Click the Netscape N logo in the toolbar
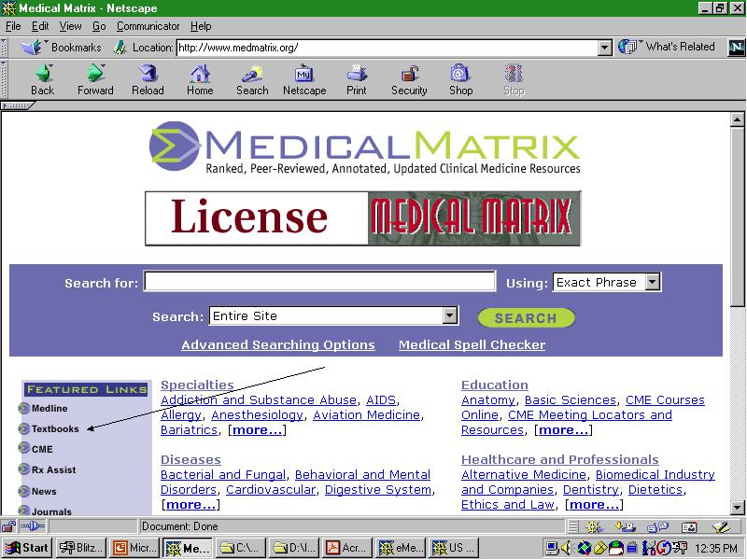The height and width of the screenshot is (560, 747). (736, 48)
